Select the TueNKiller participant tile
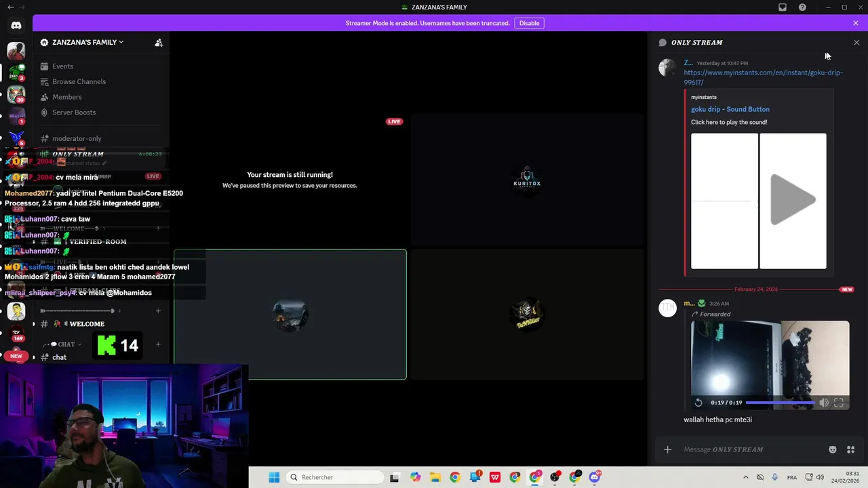 coord(527,314)
